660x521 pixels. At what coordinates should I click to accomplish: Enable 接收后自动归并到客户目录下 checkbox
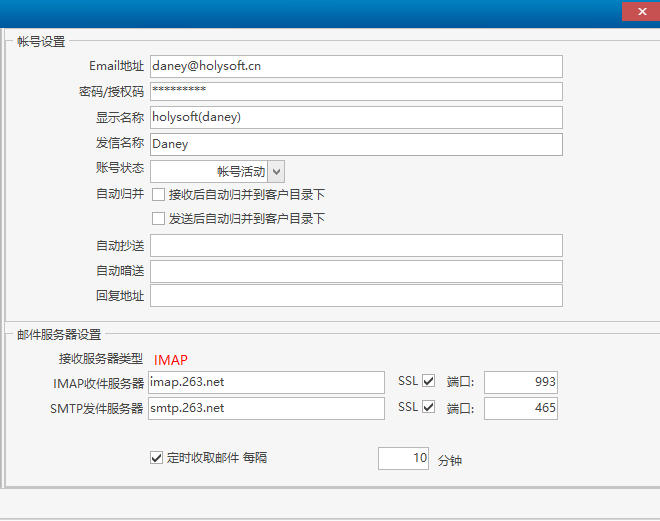(158, 195)
